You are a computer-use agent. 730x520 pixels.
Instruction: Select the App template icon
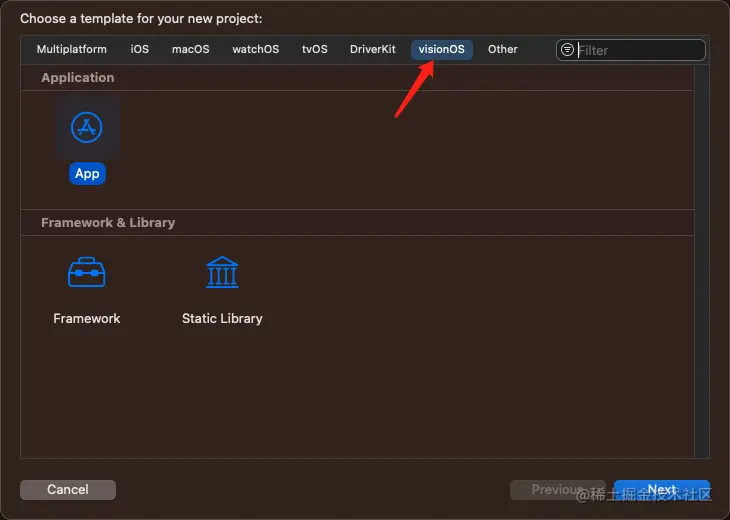(x=87, y=128)
